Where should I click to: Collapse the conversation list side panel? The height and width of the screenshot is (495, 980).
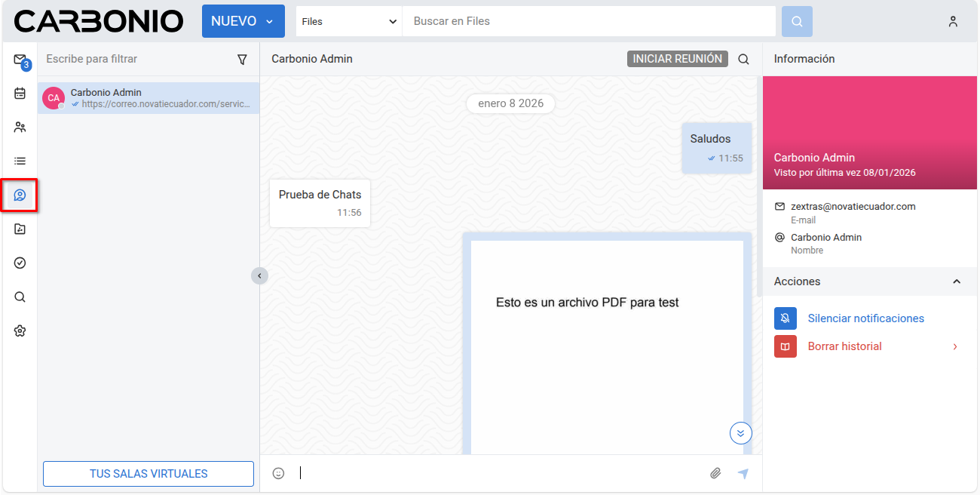pos(259,276)
